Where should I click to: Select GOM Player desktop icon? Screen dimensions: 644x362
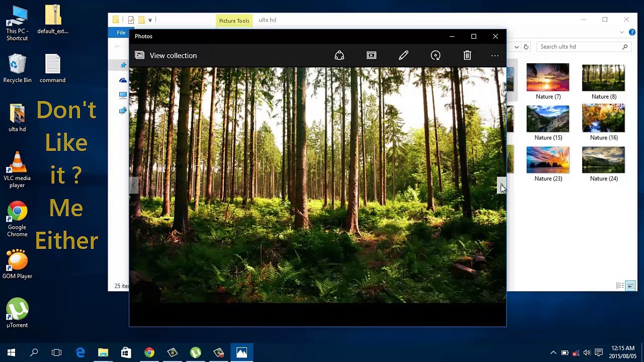pyautogui.click(x=17, y=265)
